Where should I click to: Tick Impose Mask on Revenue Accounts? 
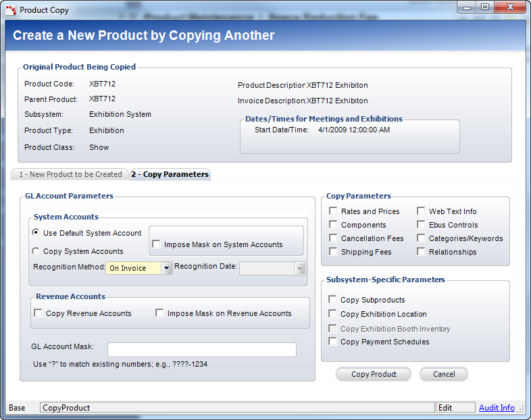[160, 313]
